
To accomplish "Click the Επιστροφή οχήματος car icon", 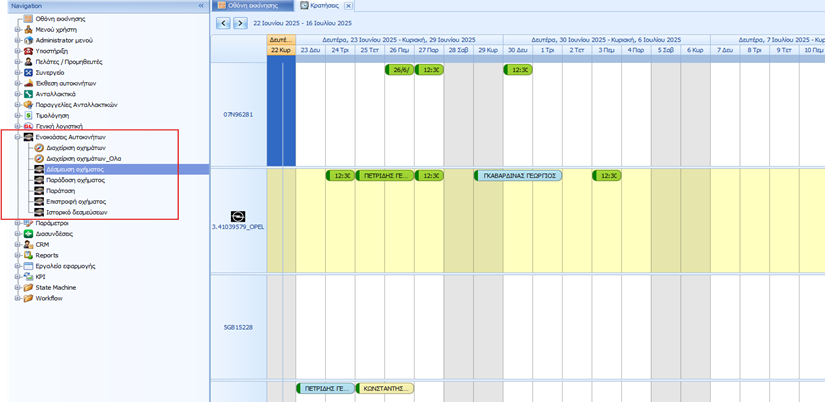I will click(x=39, y=201).
